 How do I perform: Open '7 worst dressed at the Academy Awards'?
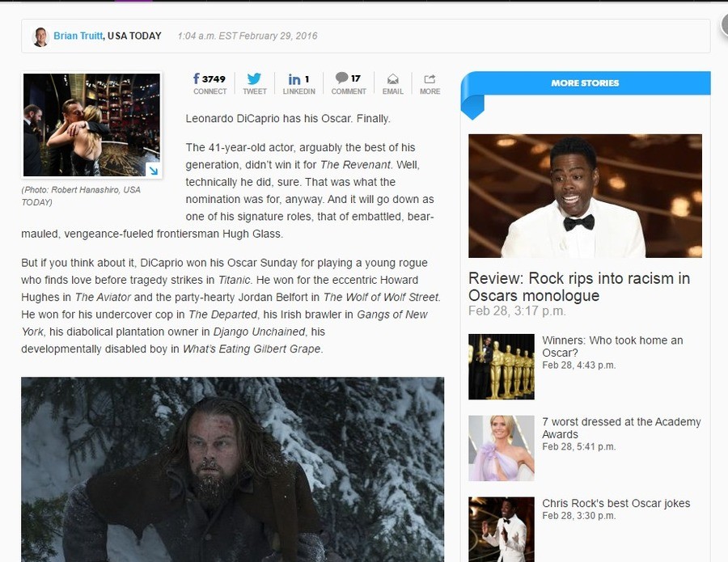pos(621,428)
